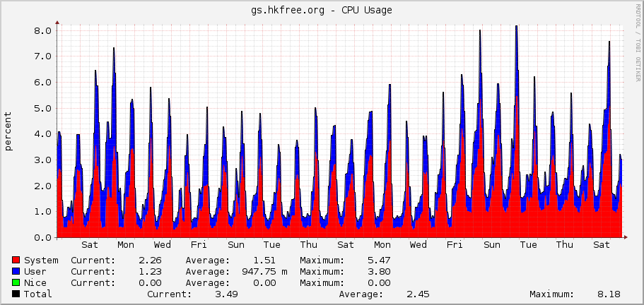Screen dimensions: 644x305
Task: Click the green Nice legend swatch
Action: [16, 283]
